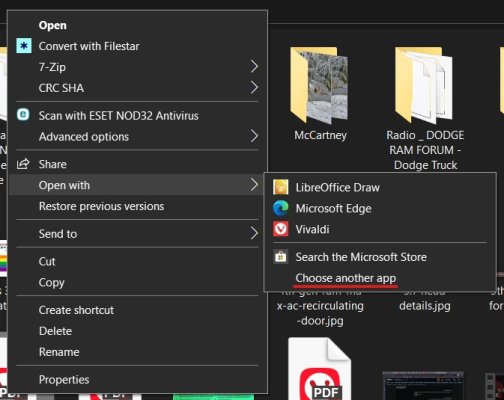Select Search the Microsoft Store
504x400 pixels.
pos(380,257)
